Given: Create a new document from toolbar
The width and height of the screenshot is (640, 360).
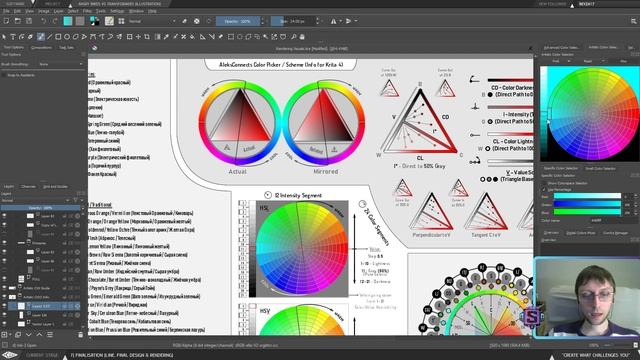Looking at the screenshot, I should tap(6, 21).
